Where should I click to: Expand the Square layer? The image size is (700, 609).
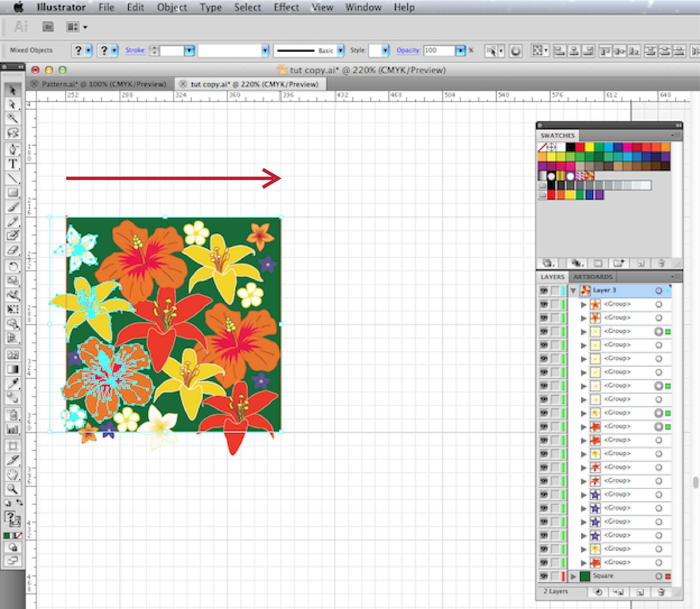573,576
